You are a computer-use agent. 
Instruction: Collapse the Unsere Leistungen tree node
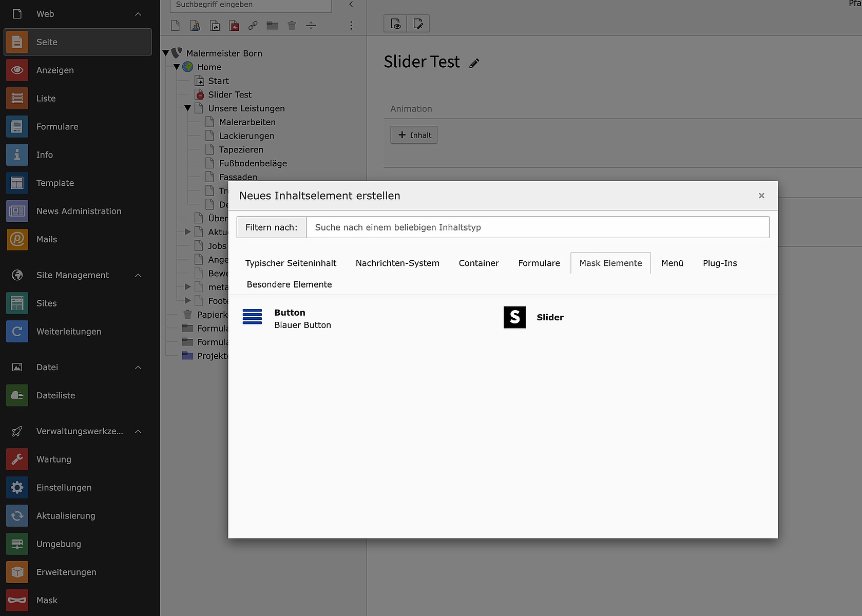(188, 108)
